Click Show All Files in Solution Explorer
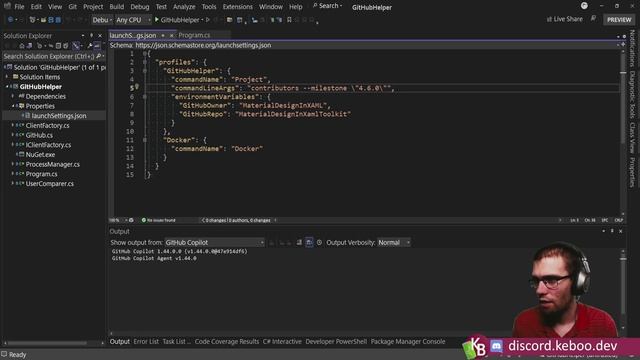Viewport: 640px width, 360px height. click(x=66, y=46)
